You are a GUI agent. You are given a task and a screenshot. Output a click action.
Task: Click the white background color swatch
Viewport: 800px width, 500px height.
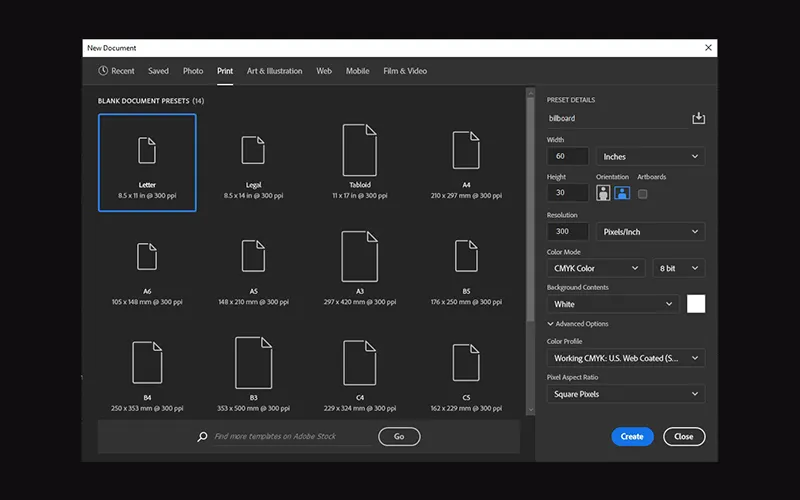(696, 304)
